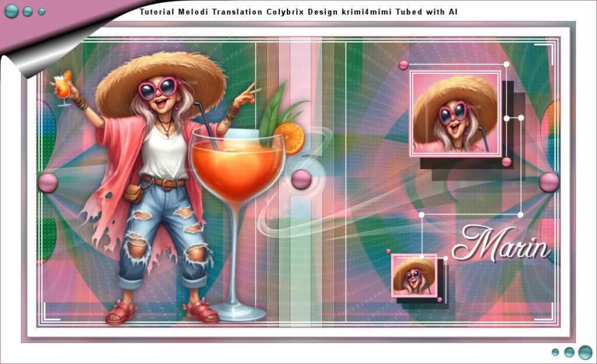Open the large framed portrait thumbnail
Screen dimensions: 597x364
pos(455,114)
